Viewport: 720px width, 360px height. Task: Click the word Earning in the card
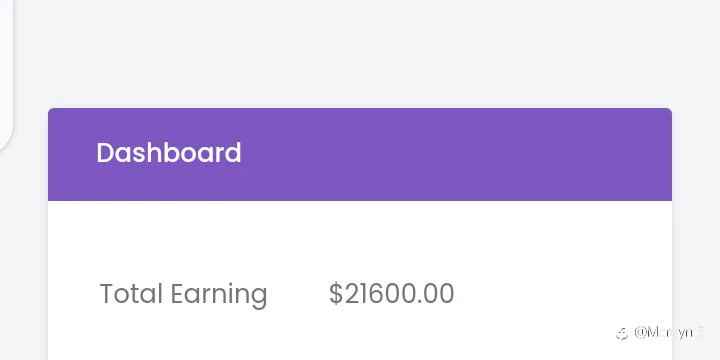(219, 294)
